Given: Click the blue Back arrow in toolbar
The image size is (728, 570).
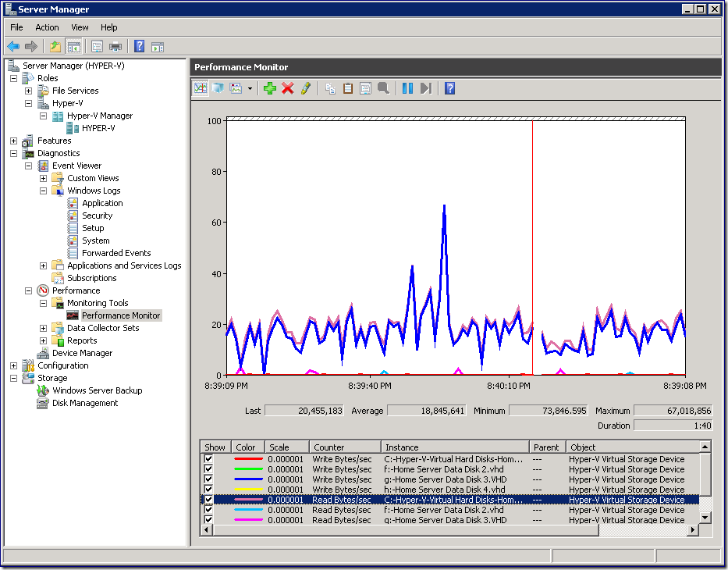Looking at the screenshot, I should (13, 46).
